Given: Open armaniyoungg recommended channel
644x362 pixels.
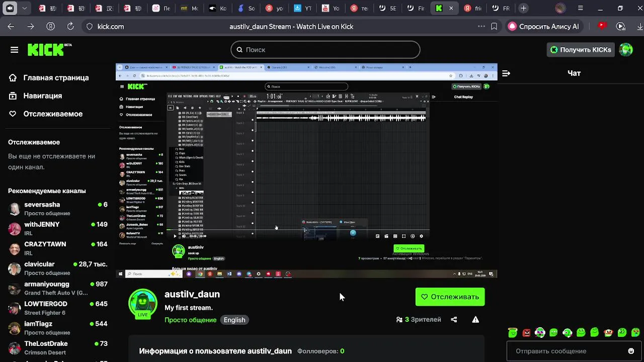Looking at the screenshot, I should [58, 288].
